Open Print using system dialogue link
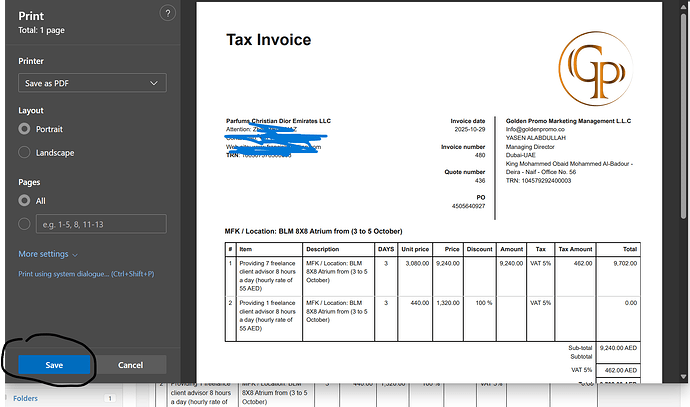 pyautogui.click(x=86, y=274)
